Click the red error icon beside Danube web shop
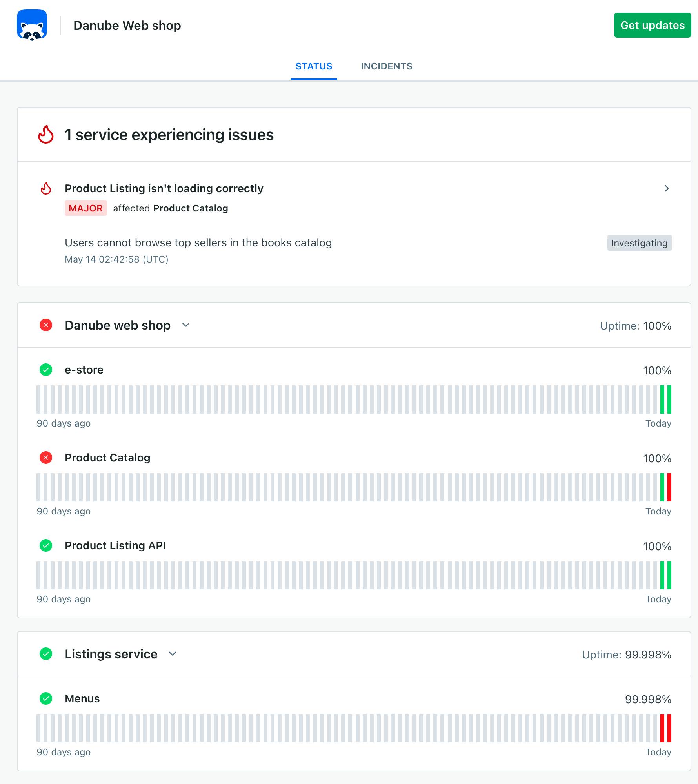The height and width of the screenshot is (784, 698). point(46,325)
